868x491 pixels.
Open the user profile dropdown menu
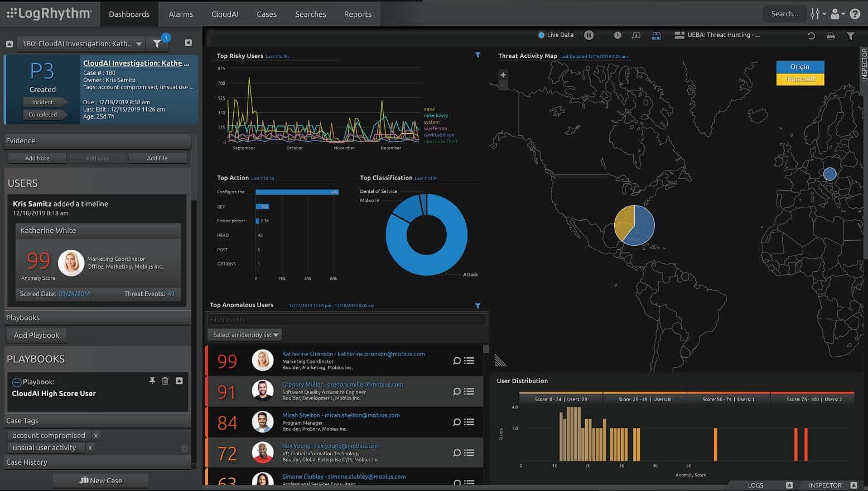834,13
